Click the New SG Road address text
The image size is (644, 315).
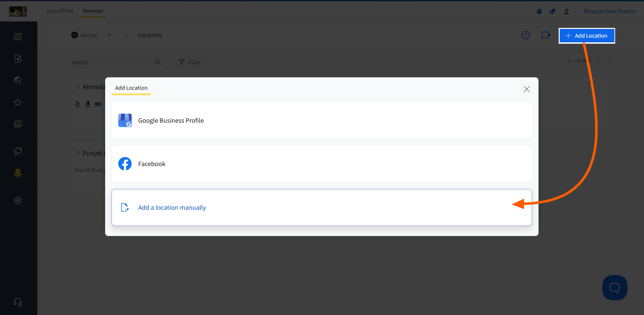click(89, 170)
